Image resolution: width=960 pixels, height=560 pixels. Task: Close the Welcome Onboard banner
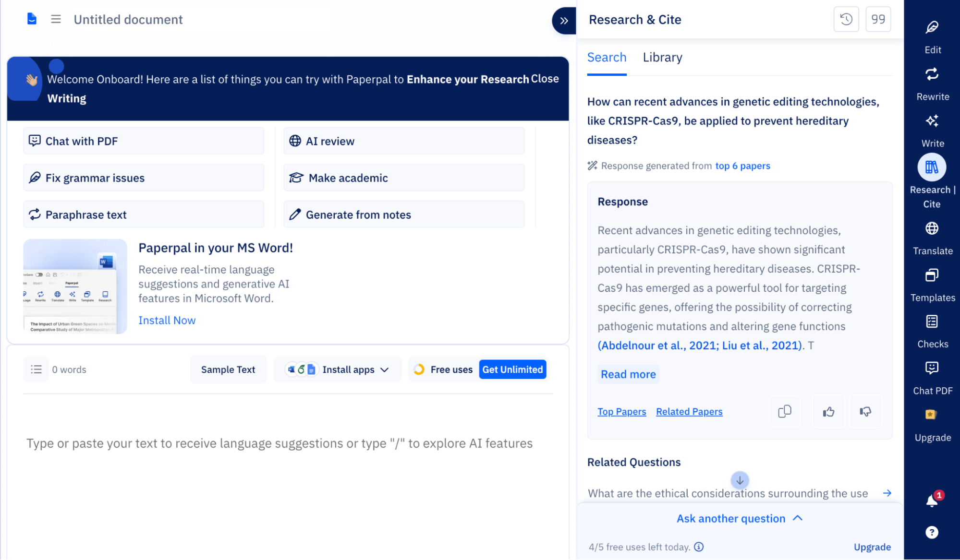click(x=545, y=79)
